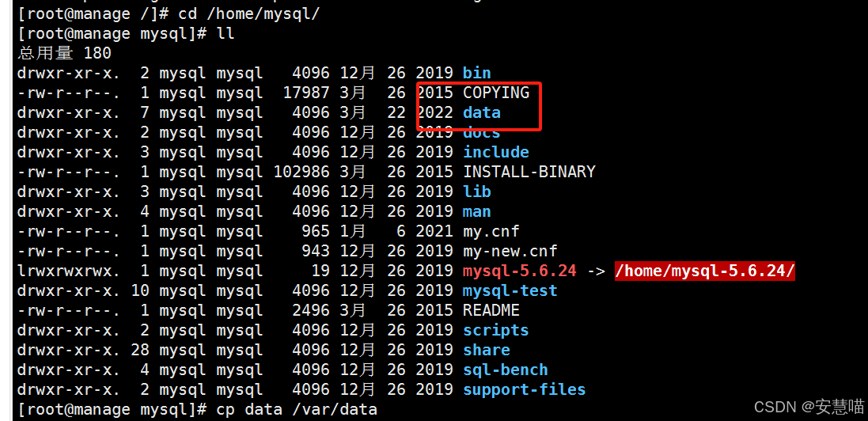
Task: Click the size '2496' of README
Action: point(311,310)
